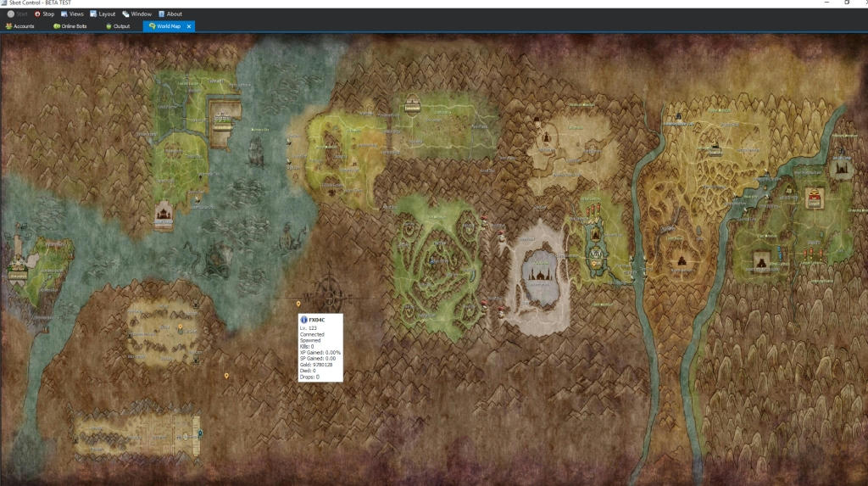This screenshot has width=868, height=486.
Task: Click the blue info icon beside FX04C
Action: tap(303, 320)
